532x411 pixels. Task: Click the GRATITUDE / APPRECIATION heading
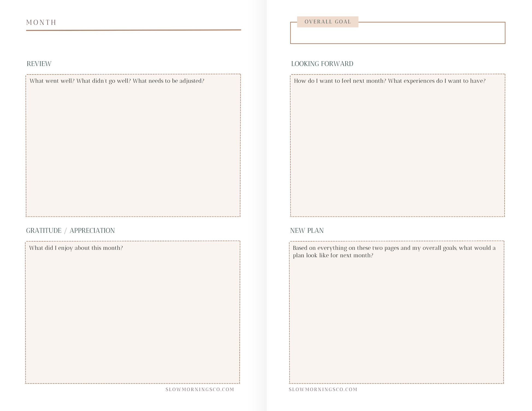tap(70, 231)
